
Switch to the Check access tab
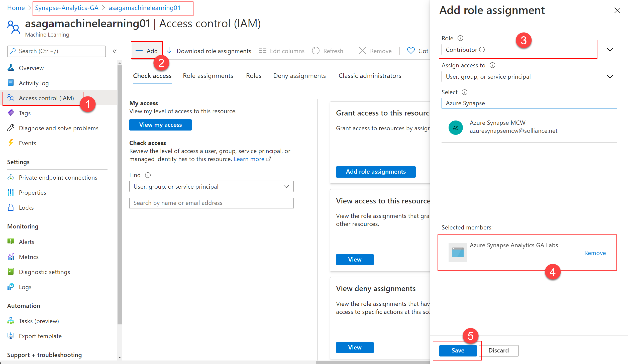click(152, 76)
